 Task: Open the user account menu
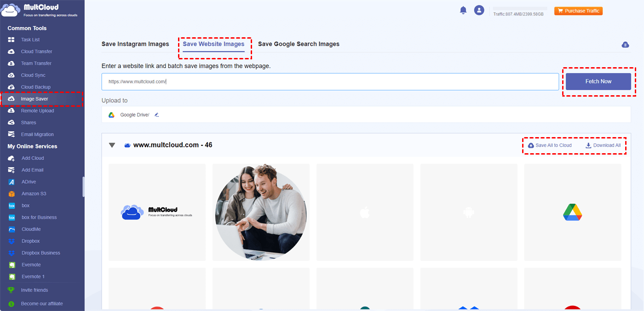click(479, 10)
